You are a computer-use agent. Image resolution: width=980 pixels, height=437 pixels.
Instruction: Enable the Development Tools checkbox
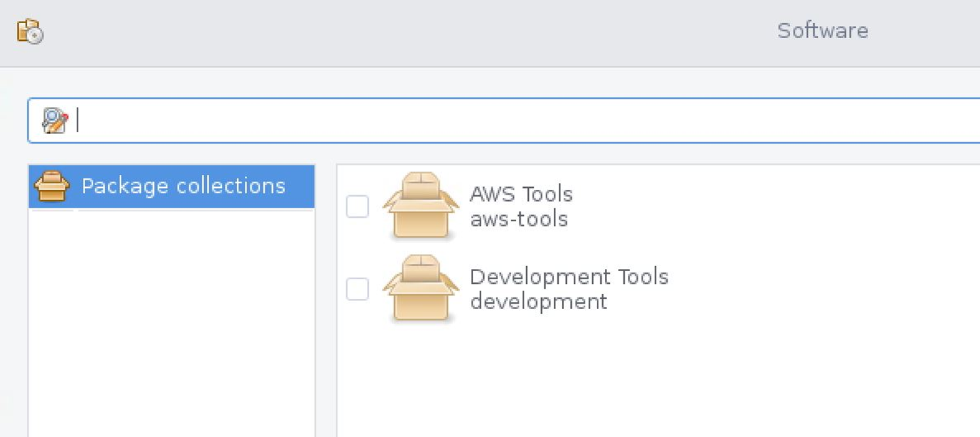357,289
